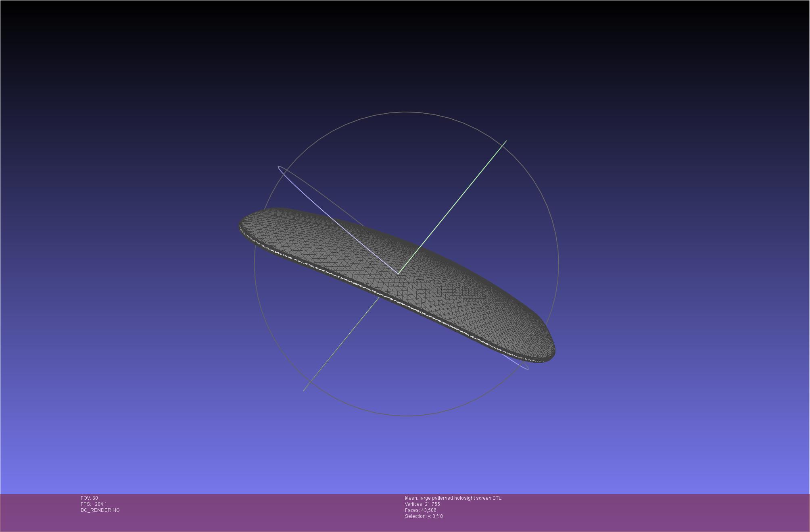Click the Vertices: 21,755 info line
The height and width of the screenshot is (532, 810).
point(422,504)
